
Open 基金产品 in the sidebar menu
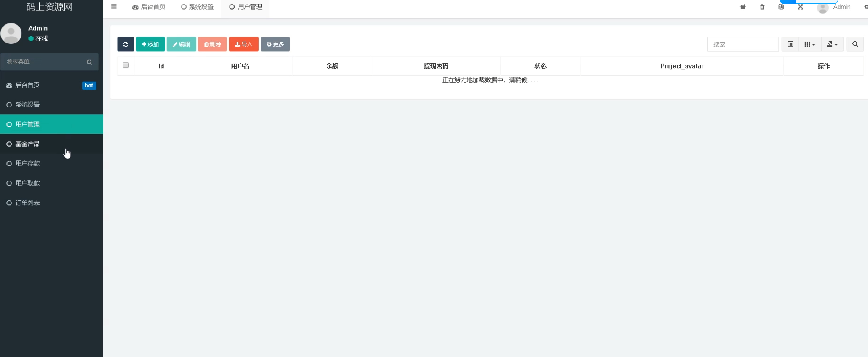[x=27, y=144]
